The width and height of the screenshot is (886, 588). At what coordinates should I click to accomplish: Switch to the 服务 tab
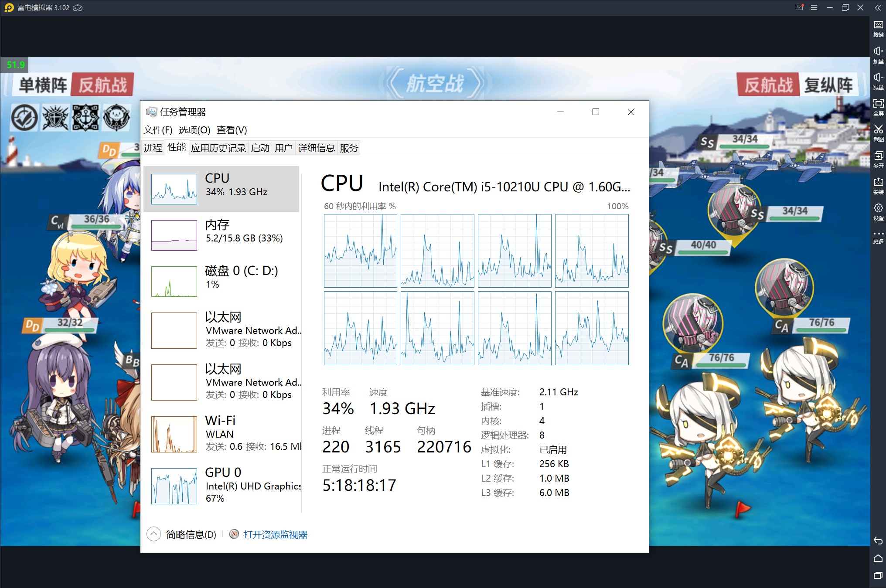click(349, 148)
